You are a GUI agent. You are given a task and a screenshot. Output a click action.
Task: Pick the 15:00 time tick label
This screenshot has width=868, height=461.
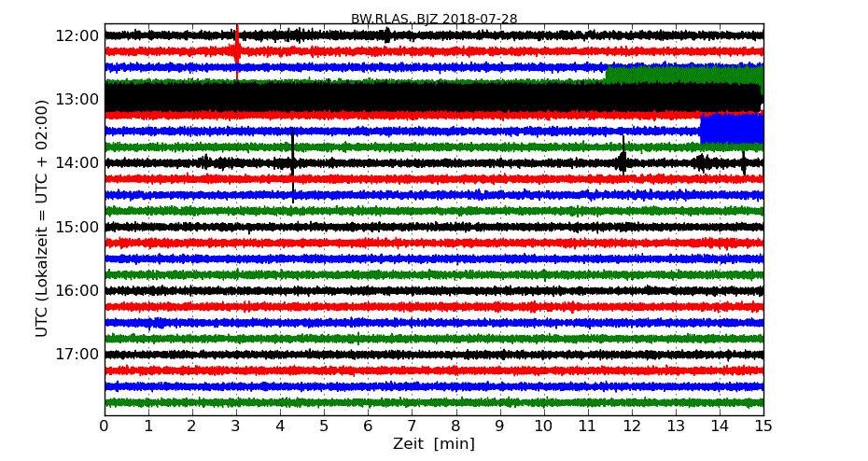[x=77, y=227]
